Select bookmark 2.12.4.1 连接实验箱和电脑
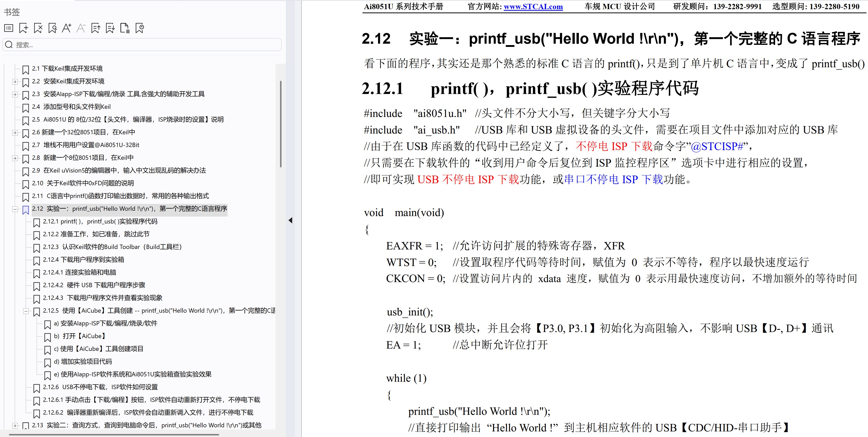The width and height of the screenshot is (868, 437). [x=79, y=272]
